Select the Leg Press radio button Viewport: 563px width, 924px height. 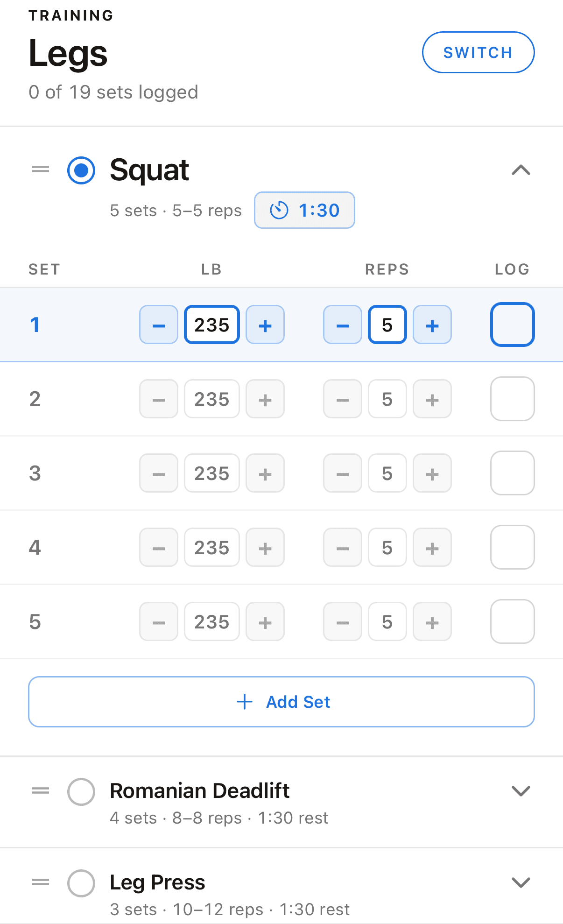coord(81,883)
